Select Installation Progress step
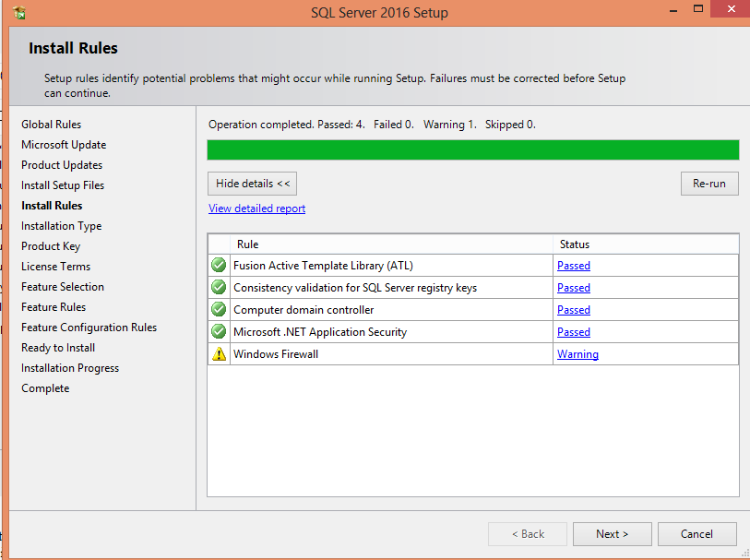750x560 pixels. tap(70, 368)
